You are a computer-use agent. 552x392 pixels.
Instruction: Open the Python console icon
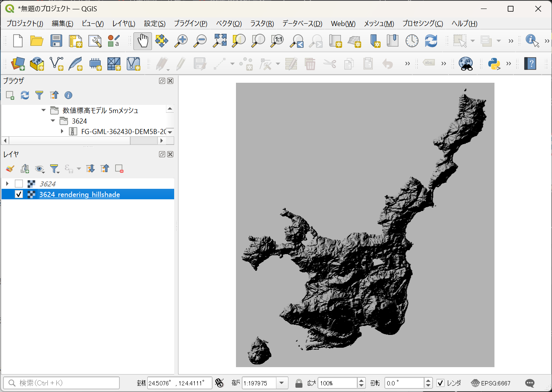(x=494, y=64)
